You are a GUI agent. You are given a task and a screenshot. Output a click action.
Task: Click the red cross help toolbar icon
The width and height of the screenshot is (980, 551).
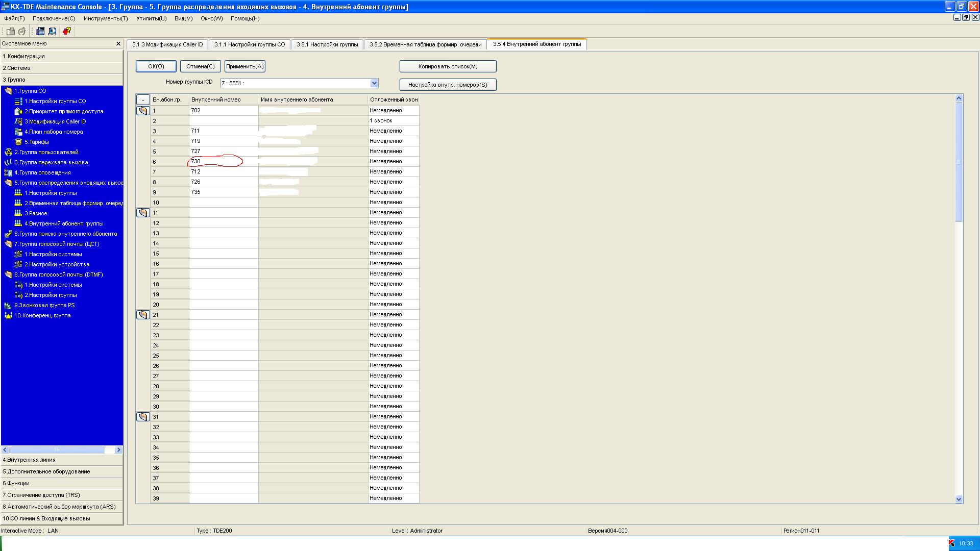tap(66, 31)
